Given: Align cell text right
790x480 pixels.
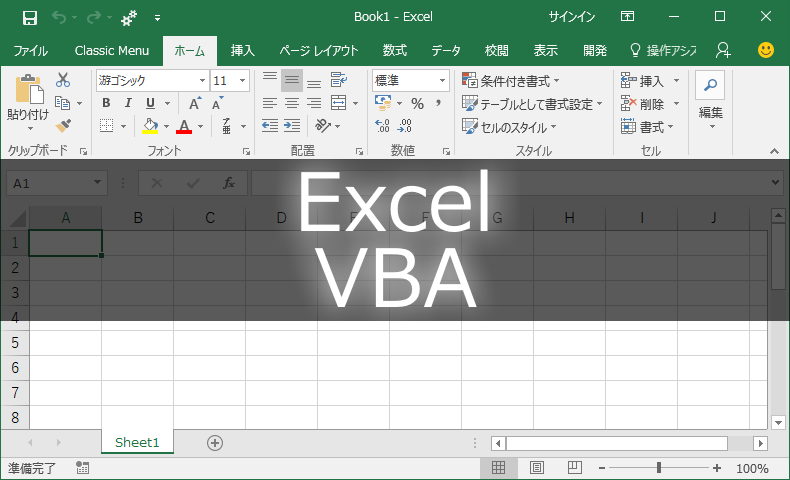Looking at the screenshot, I should point(314,103).
